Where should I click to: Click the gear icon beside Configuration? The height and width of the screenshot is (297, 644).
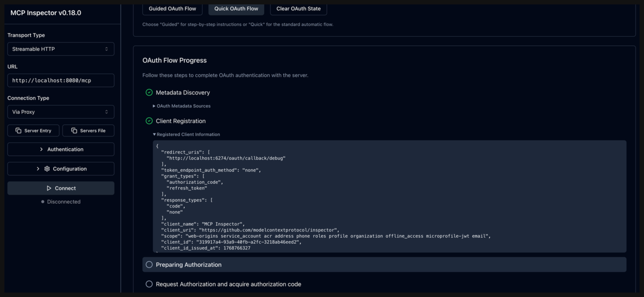point(47,169)
